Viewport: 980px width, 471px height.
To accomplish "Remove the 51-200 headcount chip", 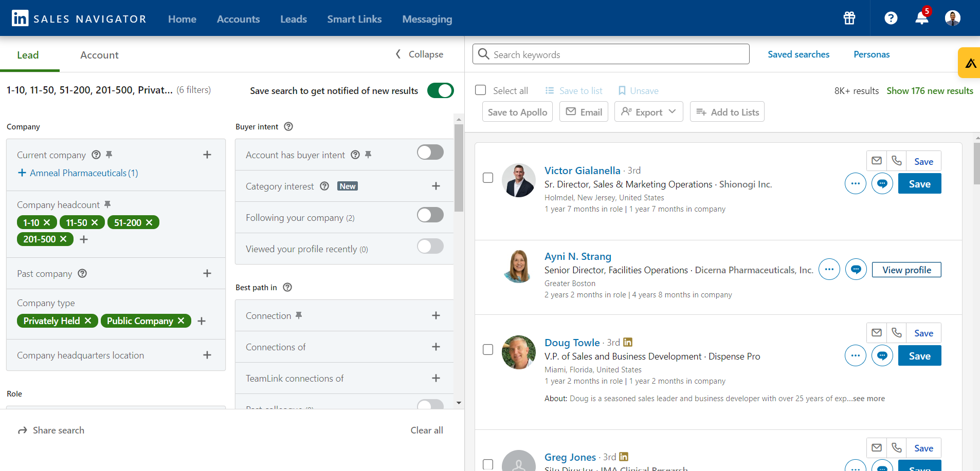I will [x=149, y=222].
